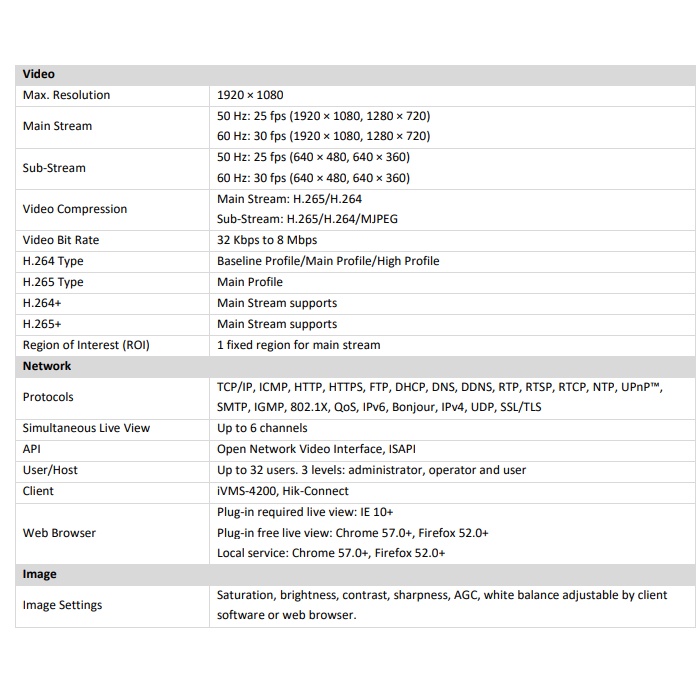Image resolution: width=697 pixels, height=697 pixels.
Task: Click the 32 Kbps to 8 Mbps value
Action: pyautogui.click(x=267, y=240)
